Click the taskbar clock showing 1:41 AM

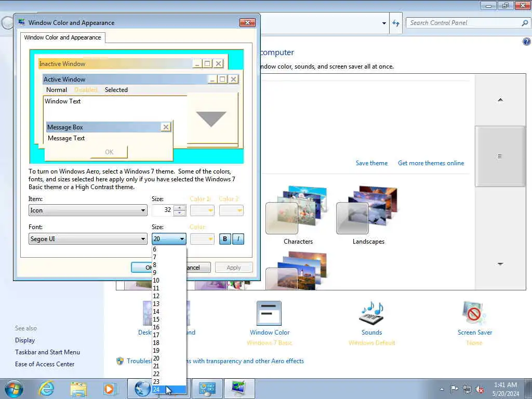pos(506,389)
